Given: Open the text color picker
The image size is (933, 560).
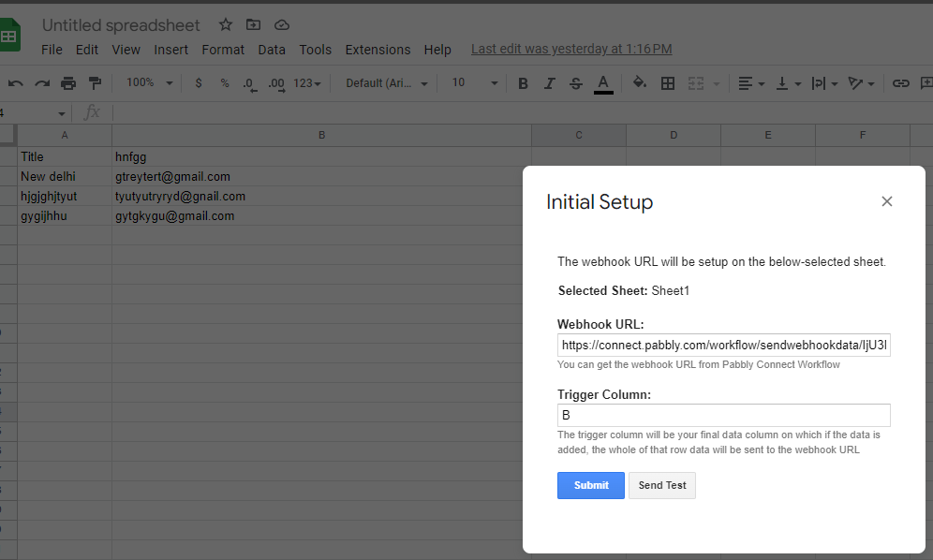Looking at the screenshot, I should [x=603, y=84].
